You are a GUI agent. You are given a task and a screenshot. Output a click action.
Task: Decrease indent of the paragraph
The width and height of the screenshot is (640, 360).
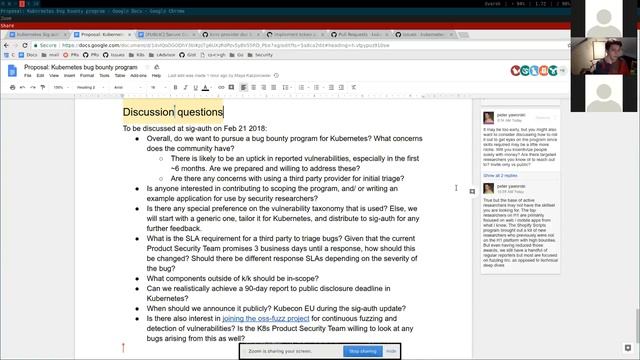(x=331, y=87)
